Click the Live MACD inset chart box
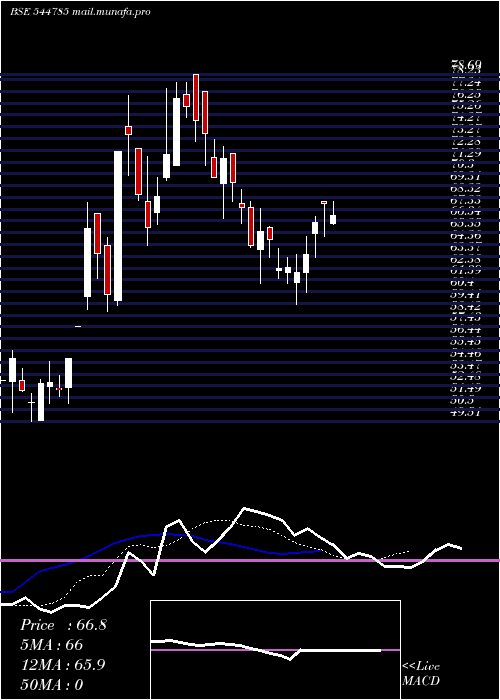Image resolution: width=500 pixels, height=700 pixels. [x=275, y=650]
